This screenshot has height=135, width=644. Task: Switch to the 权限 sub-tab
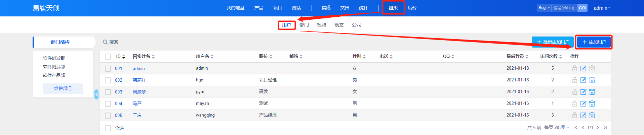click(x=322, y=25)
